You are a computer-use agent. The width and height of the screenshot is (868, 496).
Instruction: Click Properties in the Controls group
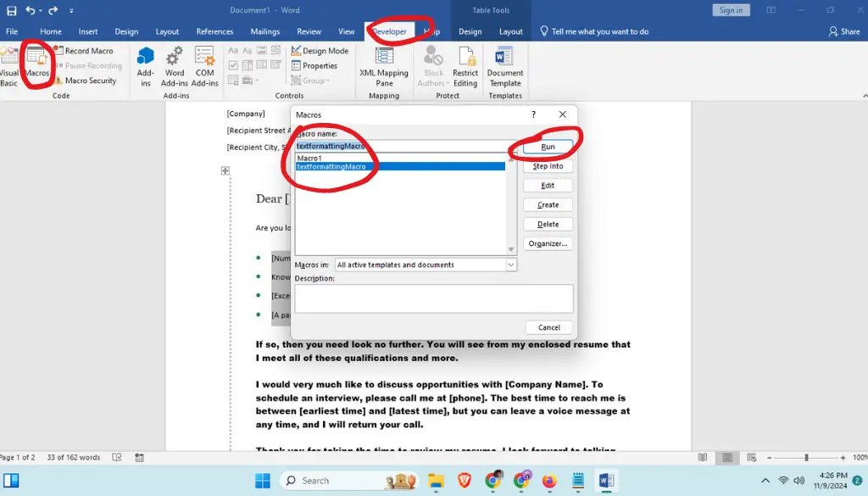coord(314,65)
